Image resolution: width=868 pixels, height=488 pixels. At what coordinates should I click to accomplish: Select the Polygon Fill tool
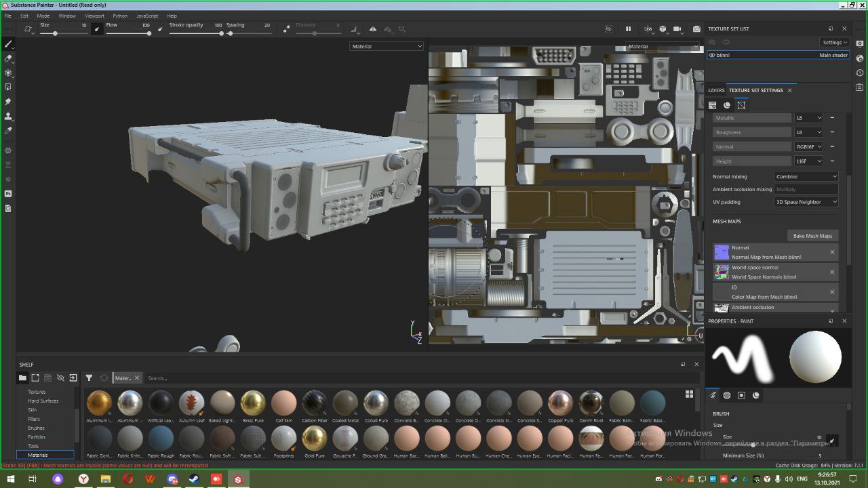coord(8,87)
